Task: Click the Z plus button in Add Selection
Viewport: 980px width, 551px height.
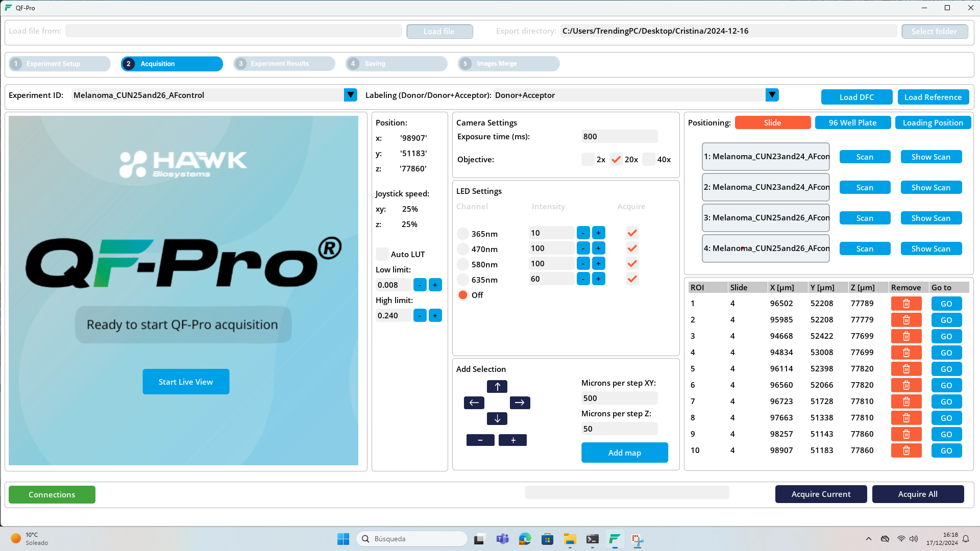Action: coord(512,440)
